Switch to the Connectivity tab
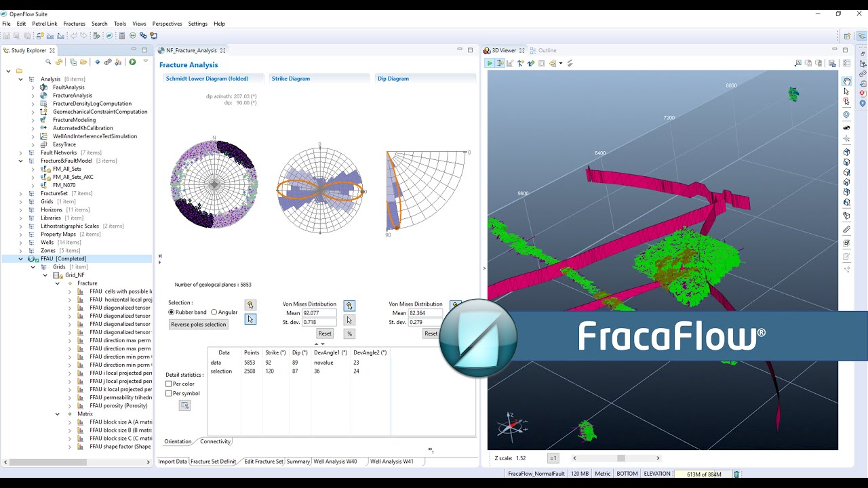Screen dimensions: 868x488 pyautogui.click(x=216, y=441)
